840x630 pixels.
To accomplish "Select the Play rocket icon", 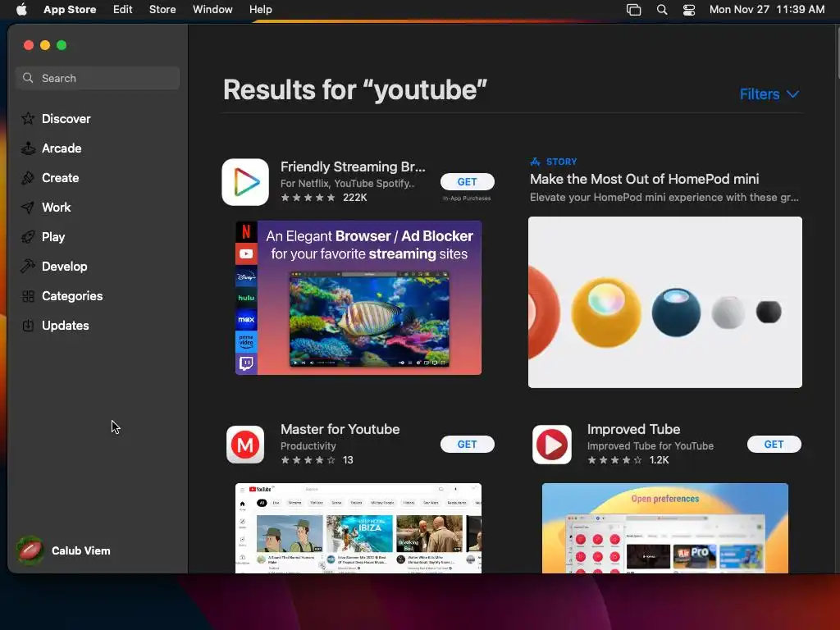I will pos(28,237).
